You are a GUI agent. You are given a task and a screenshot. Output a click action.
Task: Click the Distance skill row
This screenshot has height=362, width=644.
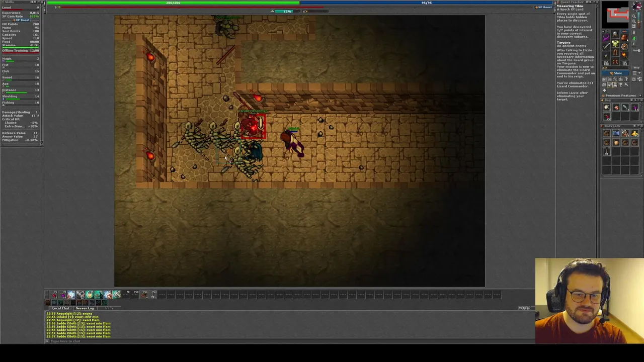click(x=21, y=90)
